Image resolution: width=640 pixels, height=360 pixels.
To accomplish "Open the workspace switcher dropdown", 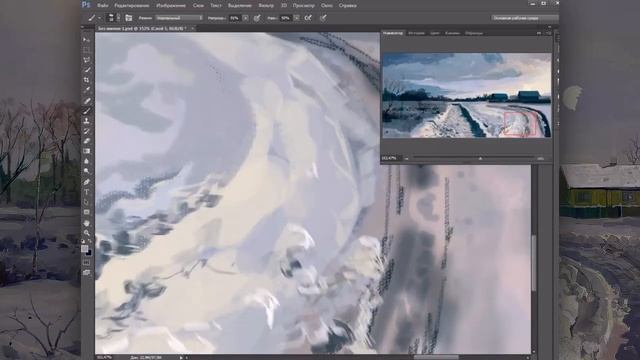I will [x=525, y=18].
